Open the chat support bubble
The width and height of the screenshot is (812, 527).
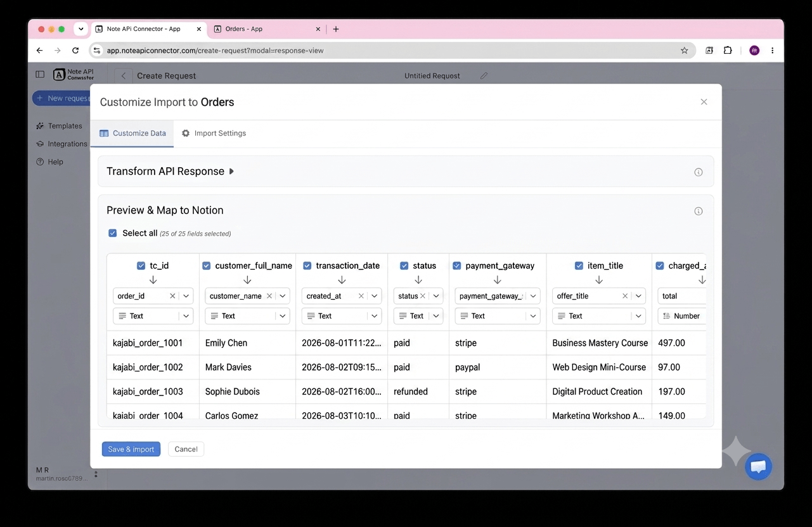[x=758, y=467]
